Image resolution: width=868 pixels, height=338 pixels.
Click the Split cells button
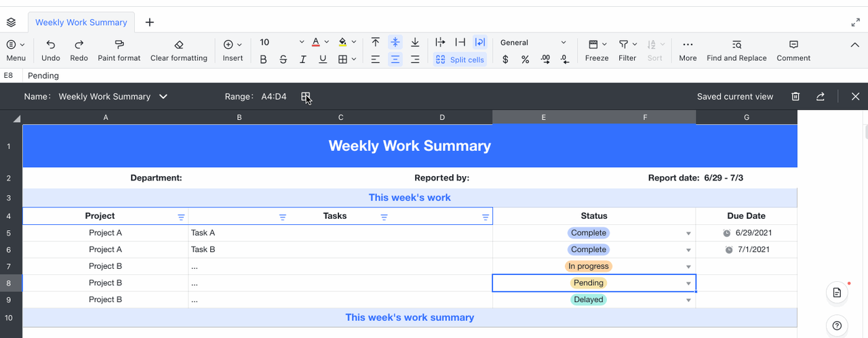click(460, 60)
